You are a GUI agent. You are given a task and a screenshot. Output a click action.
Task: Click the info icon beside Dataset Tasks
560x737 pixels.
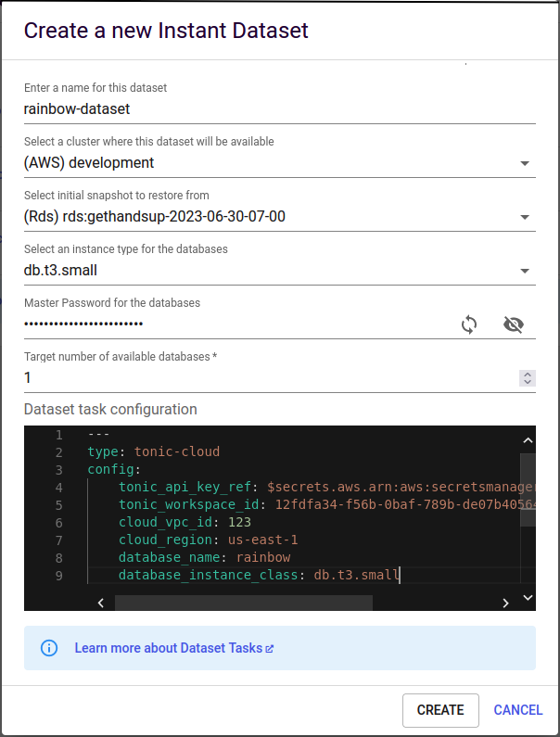pos(49,648)
